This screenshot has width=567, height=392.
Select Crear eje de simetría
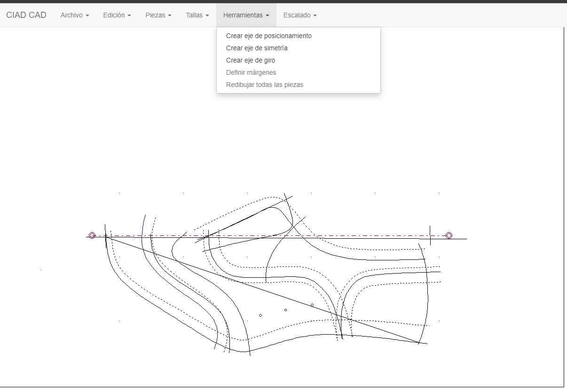click(299, 48)
